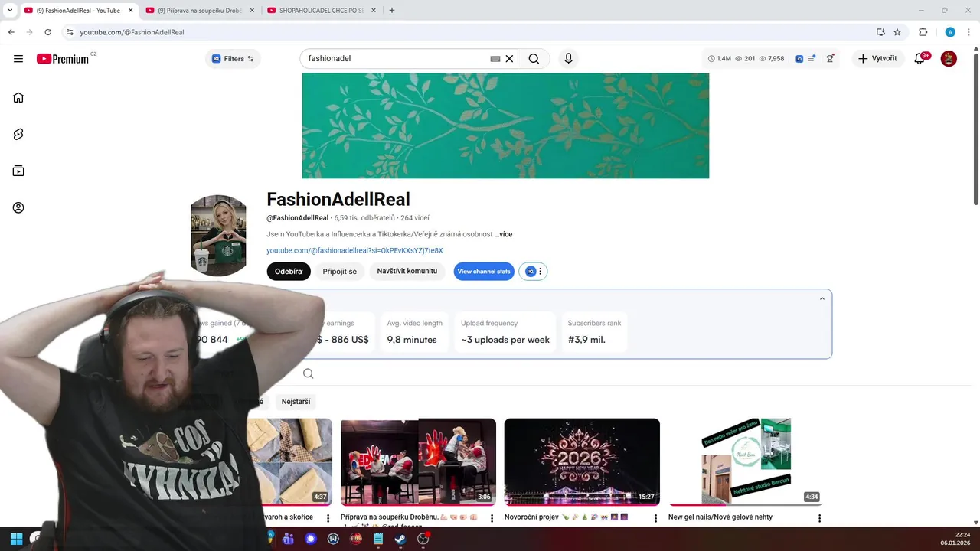
Task: Open the Příprava na soupeřku video thumbnail
Action: click(418, 461)
